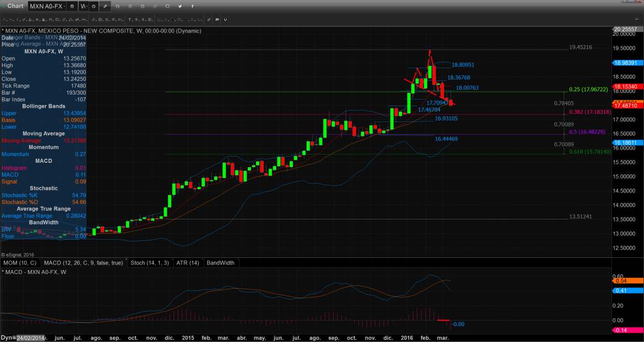Select the zigzag polyline drawing tool

[x=24, y=19]
